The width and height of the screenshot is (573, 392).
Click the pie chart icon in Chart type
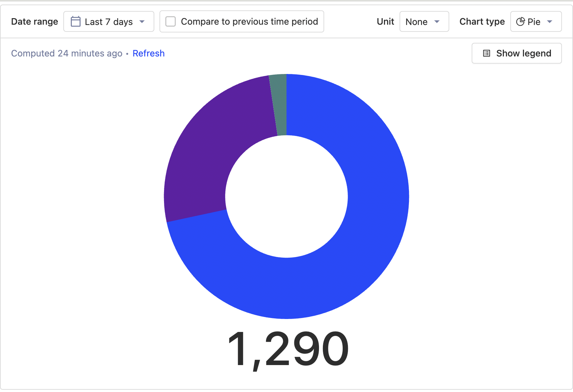click(x=520, y=21)
